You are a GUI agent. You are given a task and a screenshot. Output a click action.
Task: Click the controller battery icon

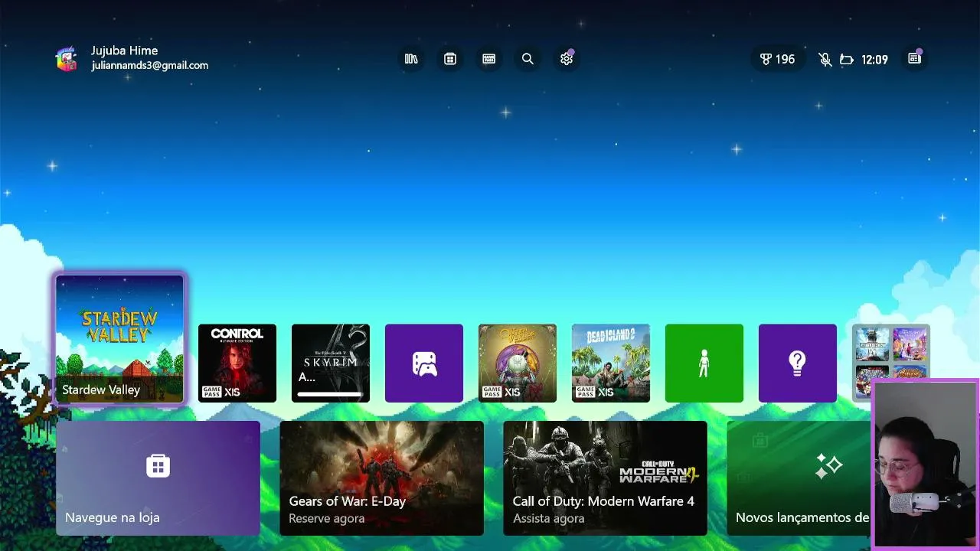846,59
